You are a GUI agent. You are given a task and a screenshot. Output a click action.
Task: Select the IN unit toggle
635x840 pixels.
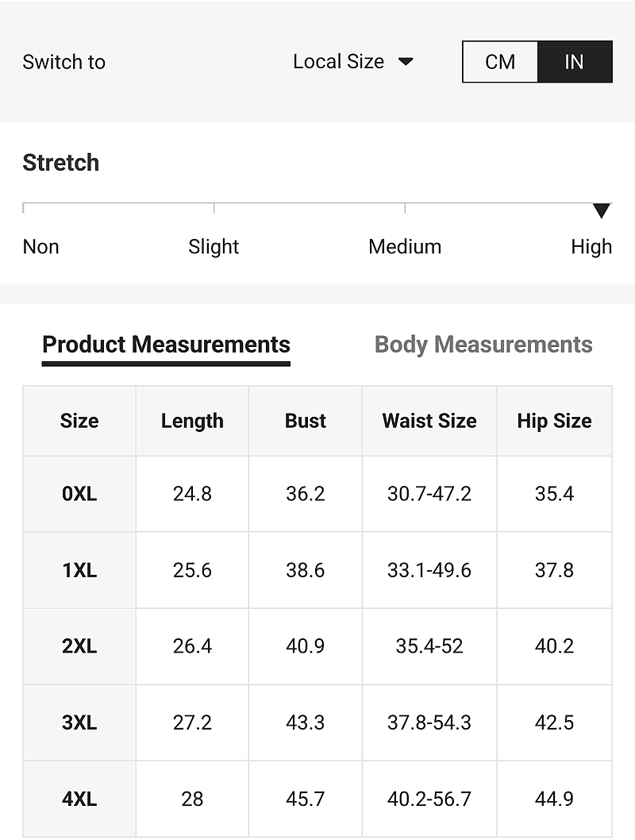click(x=575, y=62)
